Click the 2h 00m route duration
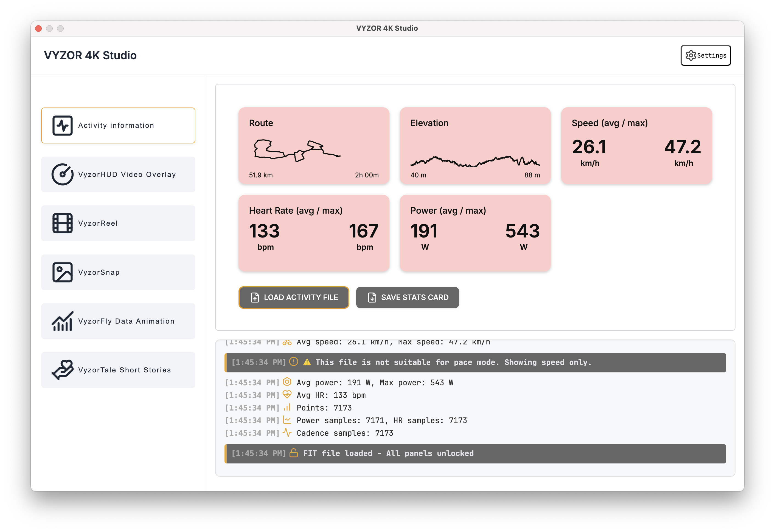Viewport: 775px width, 532px height. point(367,175)
